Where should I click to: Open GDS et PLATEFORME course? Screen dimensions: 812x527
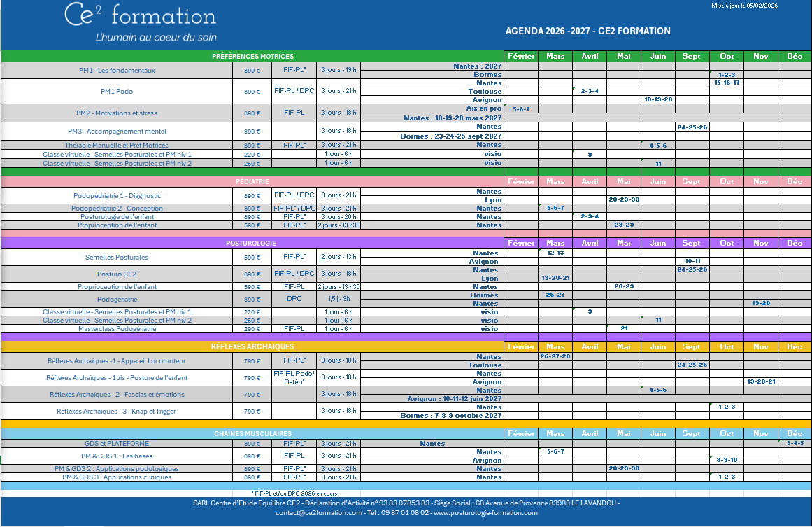pyautogui.click(x=117, y=444)
